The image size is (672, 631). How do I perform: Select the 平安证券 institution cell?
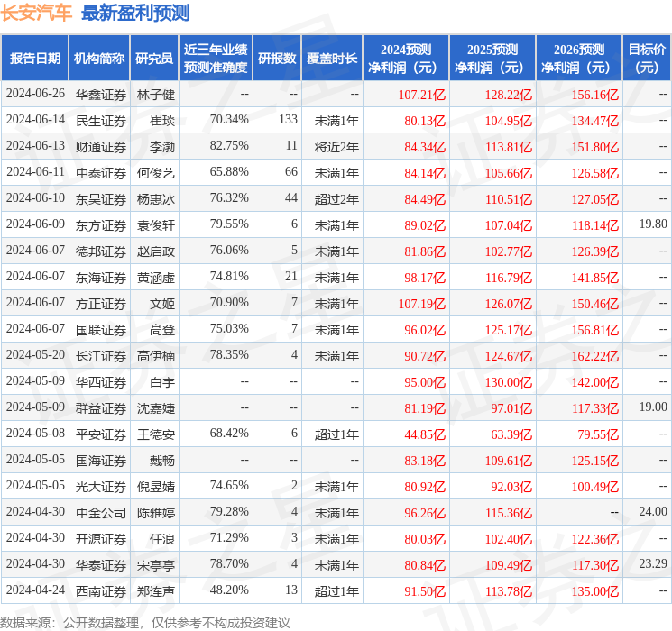click(x=101, y=434)
